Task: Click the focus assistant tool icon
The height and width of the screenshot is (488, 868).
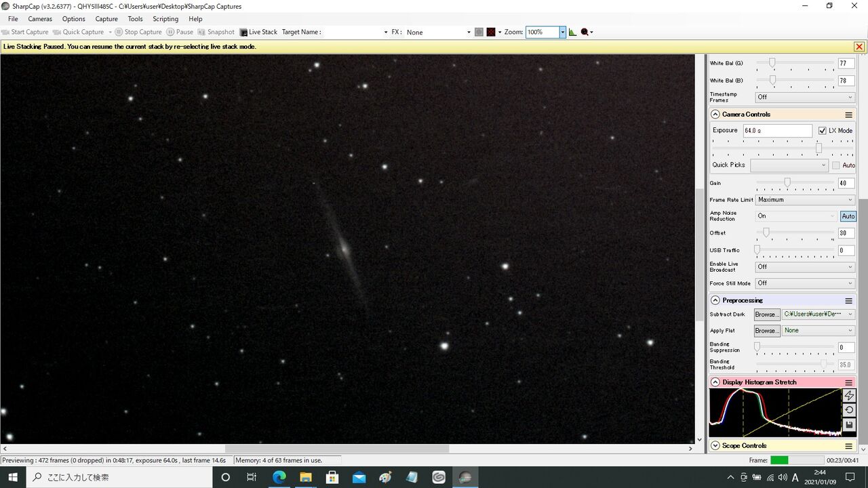Action: [585, 32]
